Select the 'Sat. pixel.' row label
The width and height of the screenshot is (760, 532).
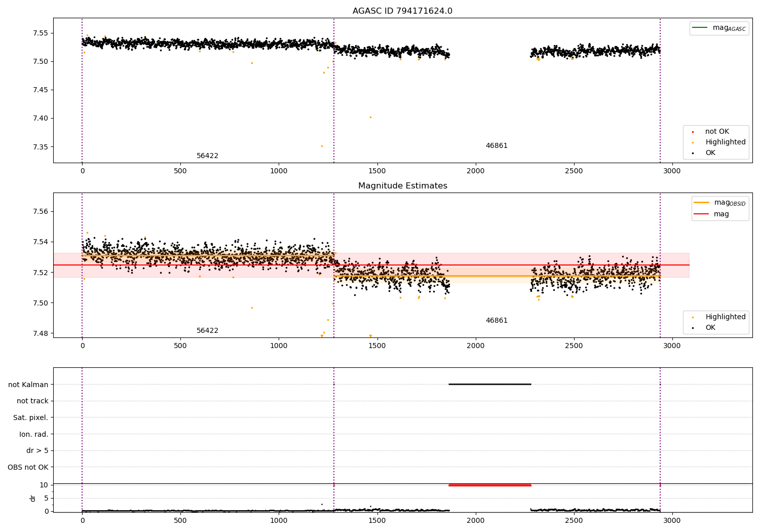pyautogui.click(x=31, y=417)
